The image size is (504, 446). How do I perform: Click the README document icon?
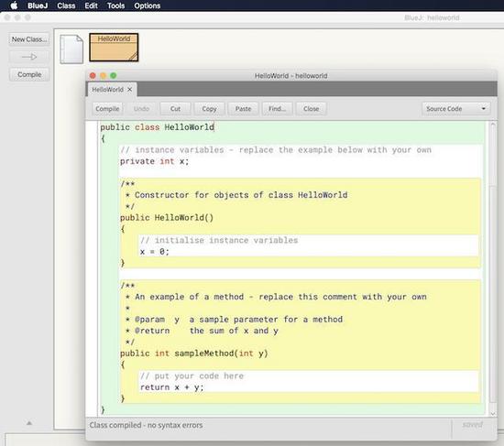tap(71, 49)
